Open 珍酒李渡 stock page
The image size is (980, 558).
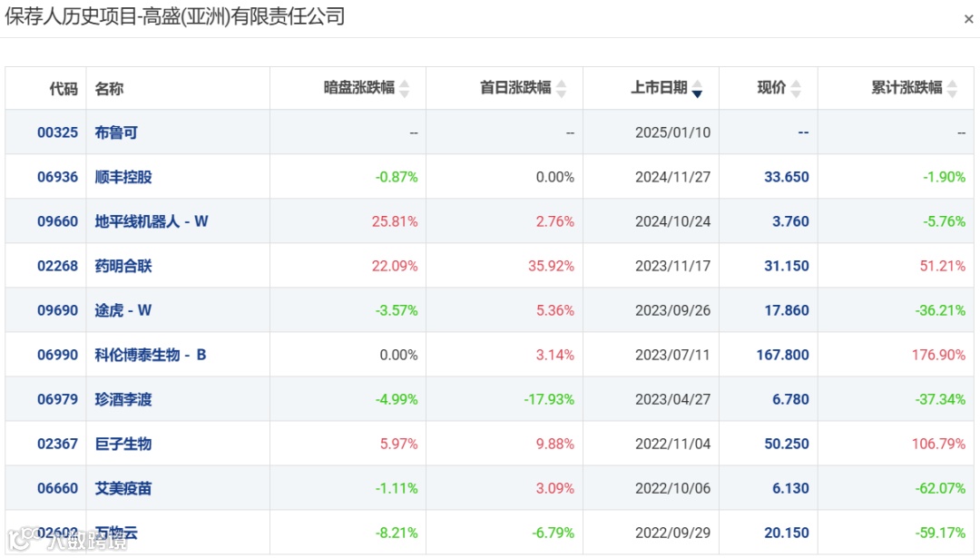[x=123, y=398]
